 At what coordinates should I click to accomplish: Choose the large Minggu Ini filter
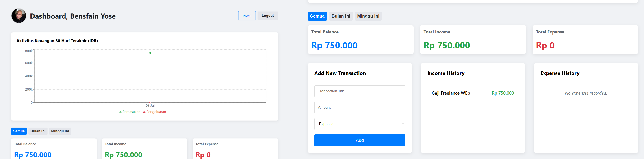[x=368, y=16]
